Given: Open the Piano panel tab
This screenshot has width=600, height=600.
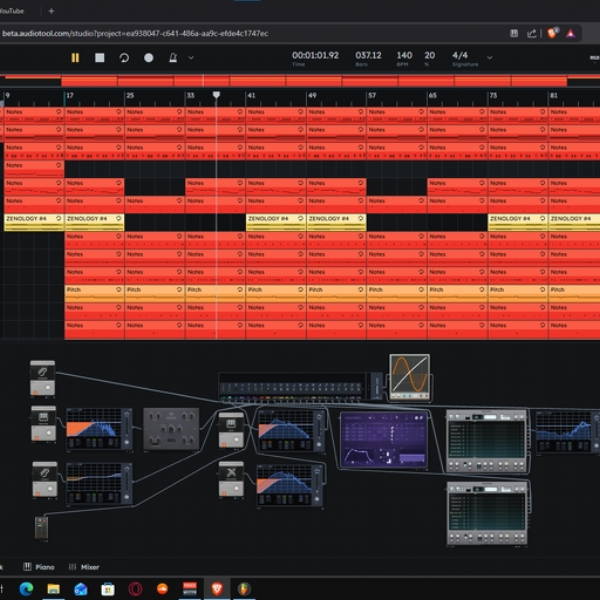Looking at the screenshot, I should tap(39, 567).
